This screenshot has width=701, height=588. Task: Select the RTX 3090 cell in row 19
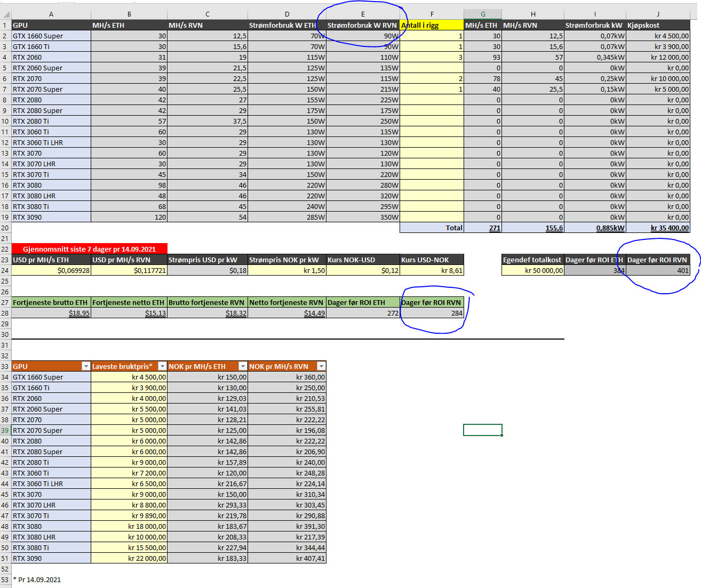point(51,217)
